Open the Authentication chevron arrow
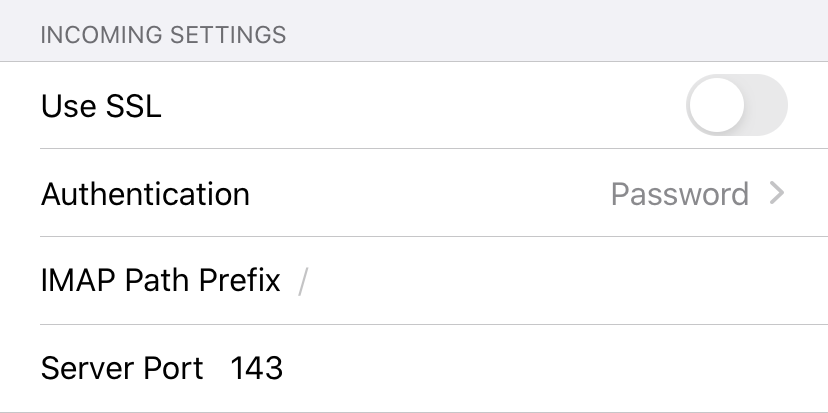 [x=777, y=193]
